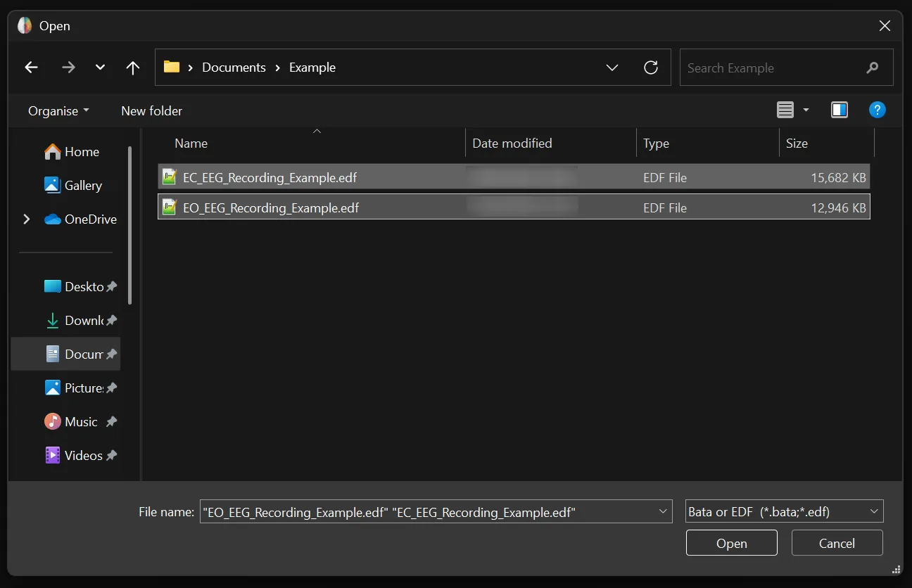Open the pinned Documents folder

tap(66, 354)
